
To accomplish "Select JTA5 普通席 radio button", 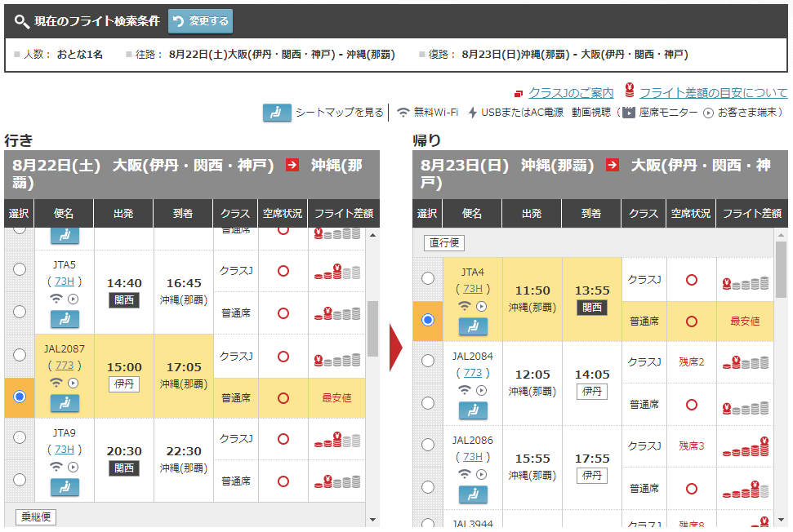I will click(20, 312).
